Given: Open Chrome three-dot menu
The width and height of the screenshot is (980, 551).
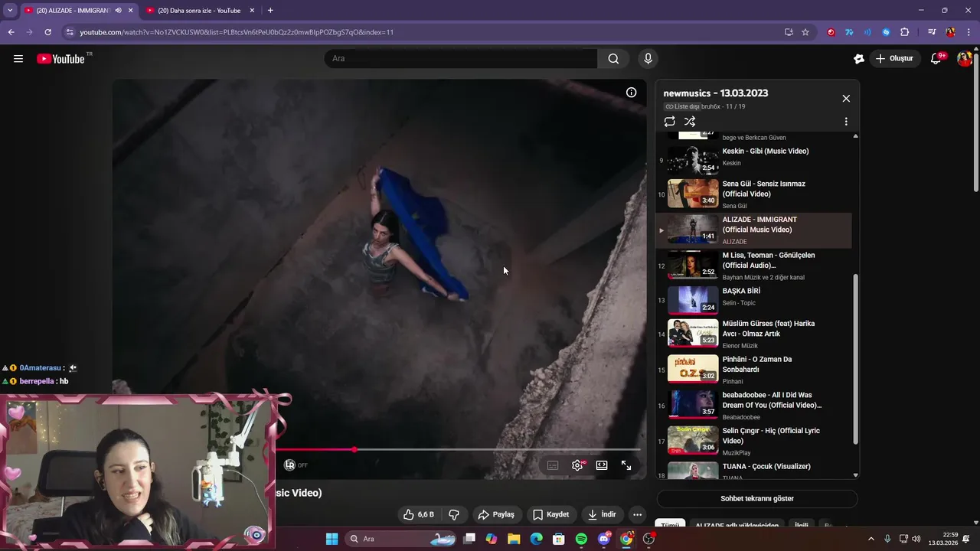Looking at the screenshot, I should click(969, 32).
